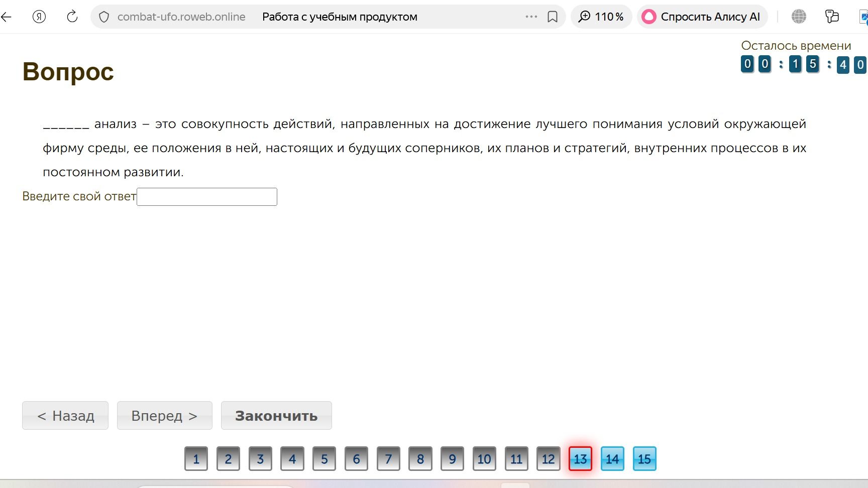Jump to question 4

(x=292, y=458)
